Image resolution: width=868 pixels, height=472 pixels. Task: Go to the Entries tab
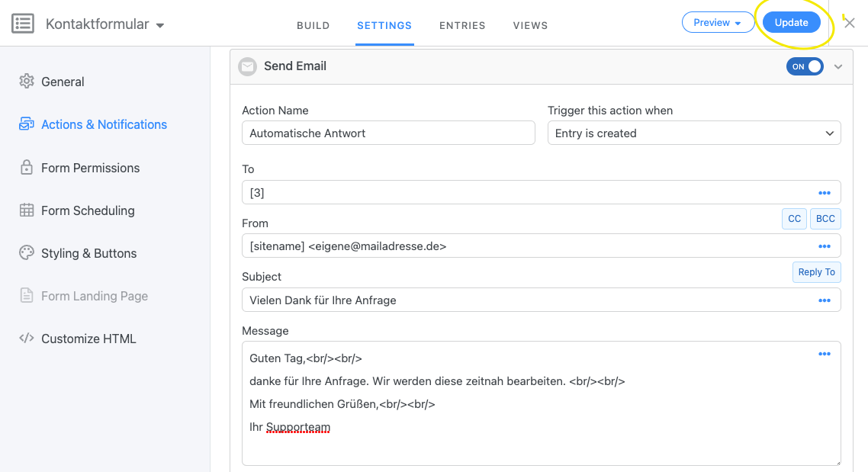(462, 25)
